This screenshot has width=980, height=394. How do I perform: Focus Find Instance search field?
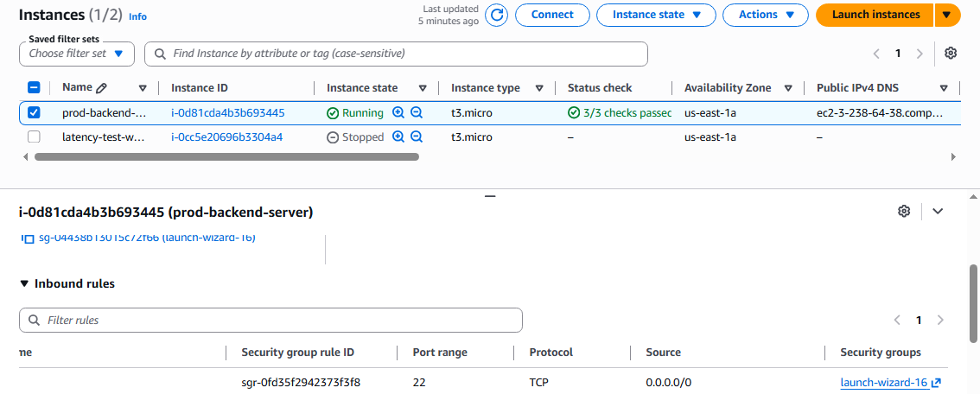(397, 54)
